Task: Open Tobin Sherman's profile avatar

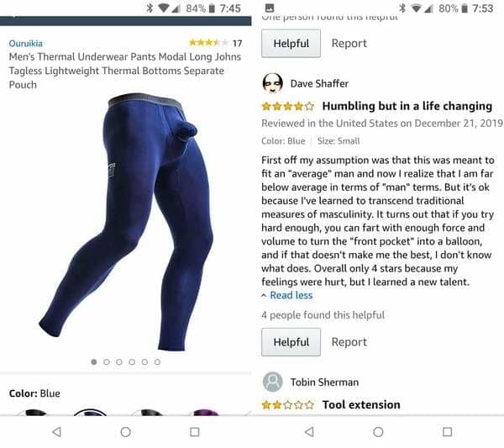Action: [x=272, y=382]
